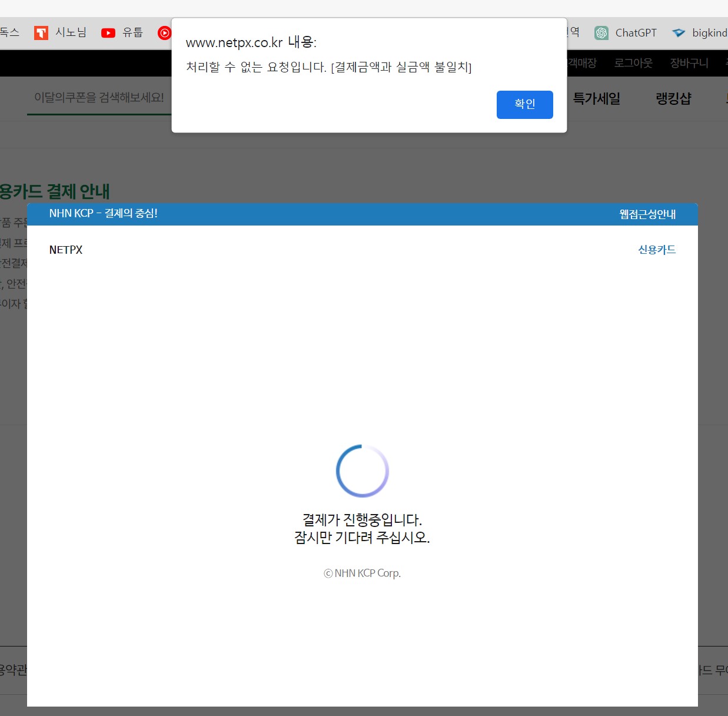Open the 랭킹샵 menu item
Screen dimensions: 728x716
[x=673, y=98]
